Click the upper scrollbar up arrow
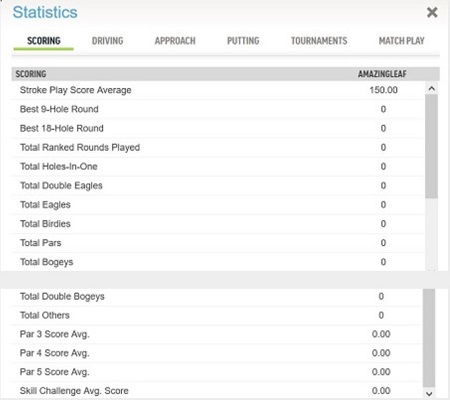 pos(431,89)
